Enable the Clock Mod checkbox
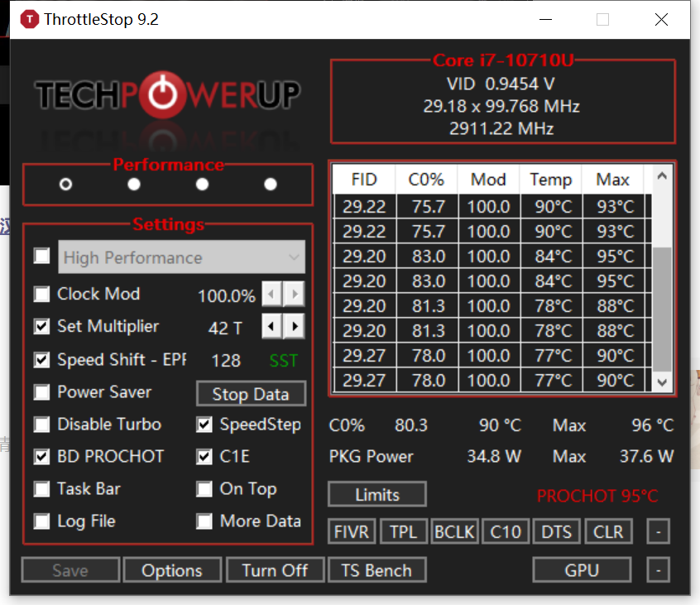The height and width of the screenshot is (605, 700). pos(42,295)
